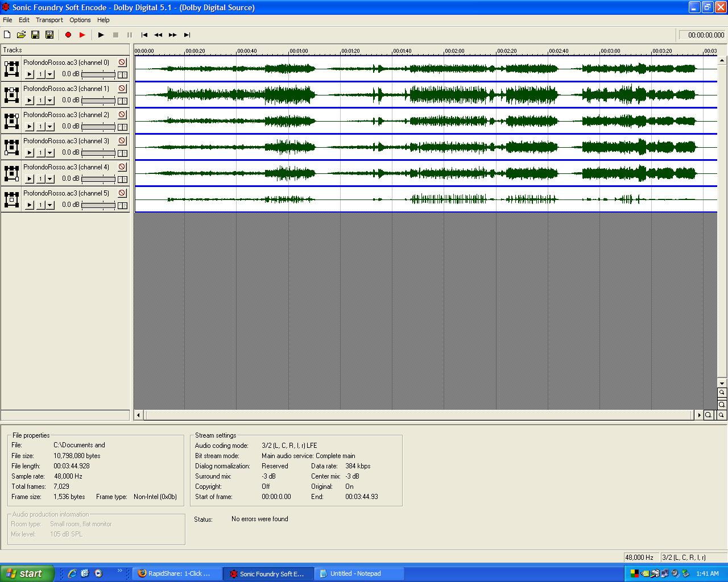Click the split button beside channel 5 volume slider
Screen dimensions: 728x582
tap(122, 206)
